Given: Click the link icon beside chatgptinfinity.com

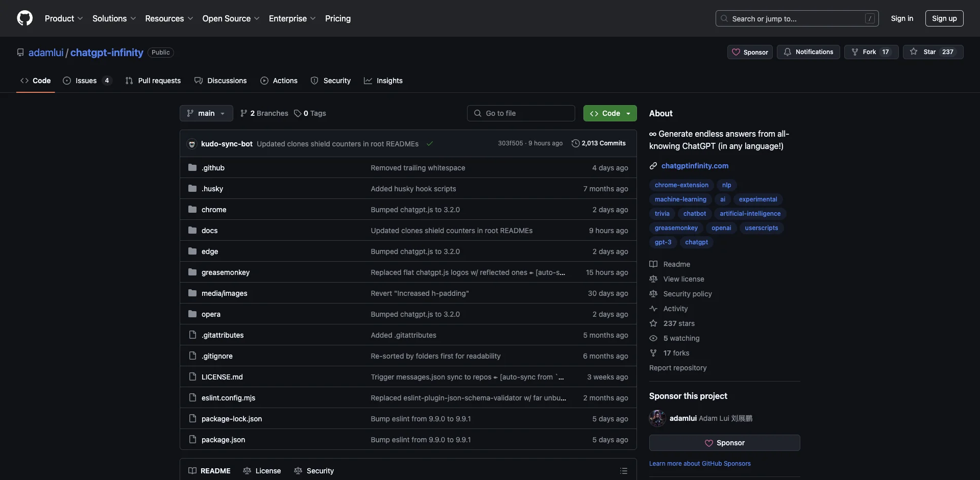Looking at the screenshot, I should click(653, 166).
